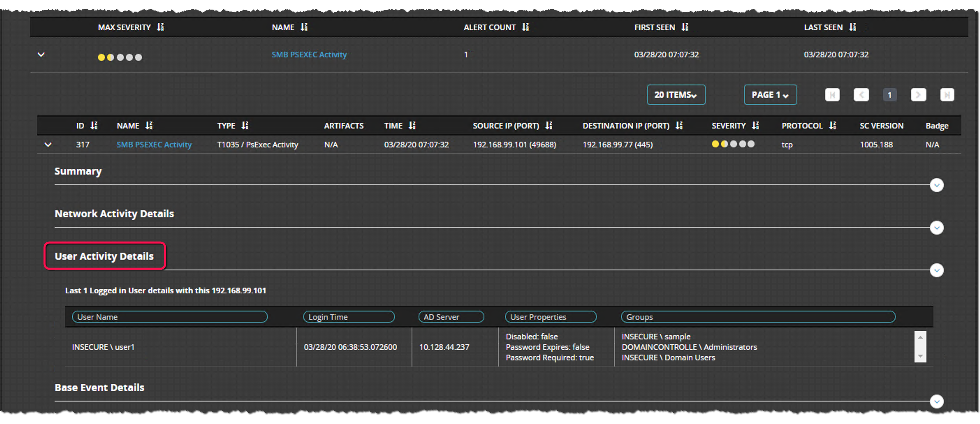Click the Badge column header

937,125
